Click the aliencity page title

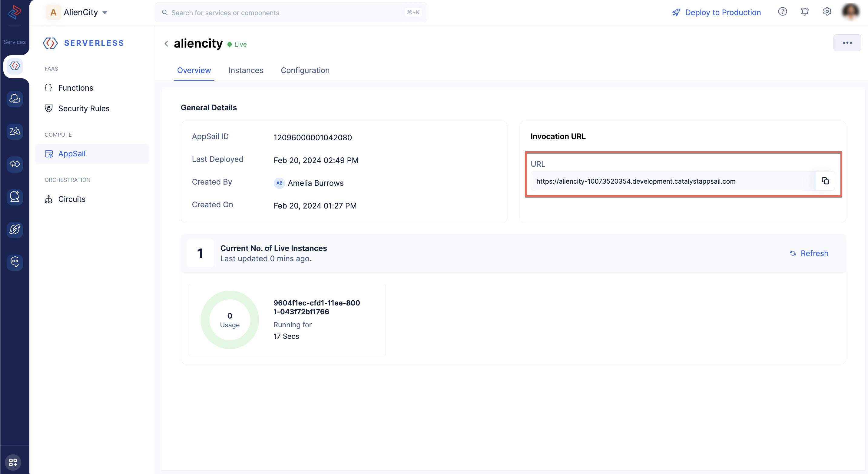(198, 43)
